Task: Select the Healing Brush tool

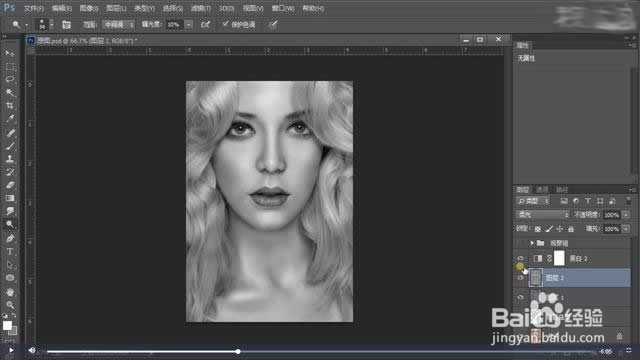Action: (x=10, y=133)
